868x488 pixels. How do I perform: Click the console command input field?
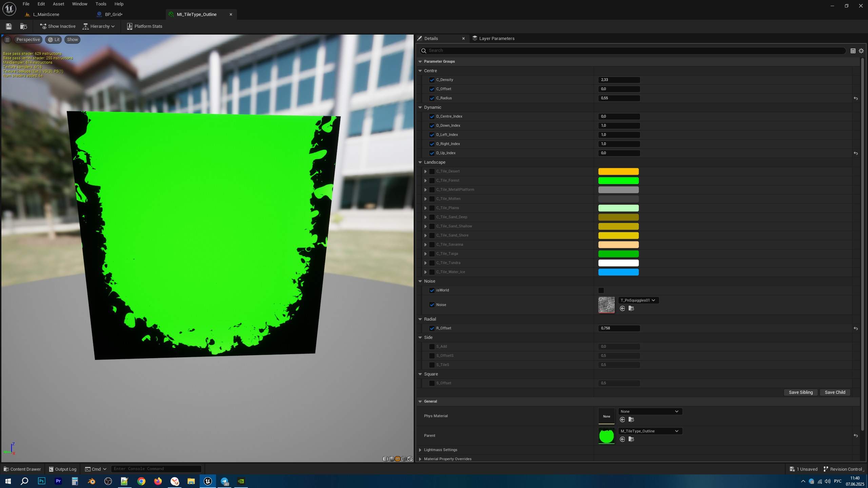[156, 469]
